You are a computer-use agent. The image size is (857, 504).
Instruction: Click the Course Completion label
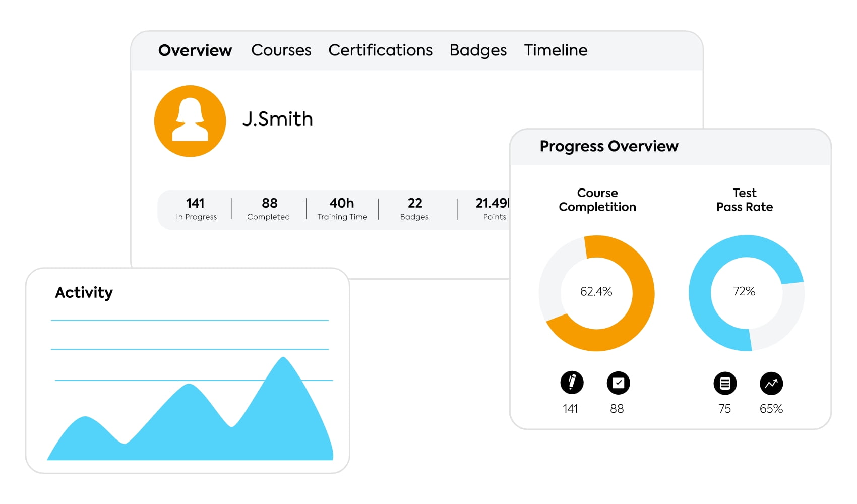click(597, 200)
